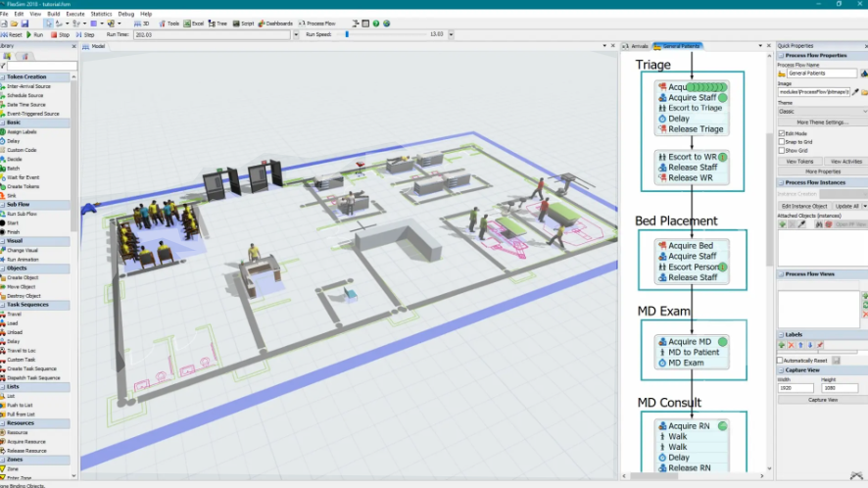Screen dimensions: 868x488
Task: Select Acquire Resource in library list
Action: 26,442
